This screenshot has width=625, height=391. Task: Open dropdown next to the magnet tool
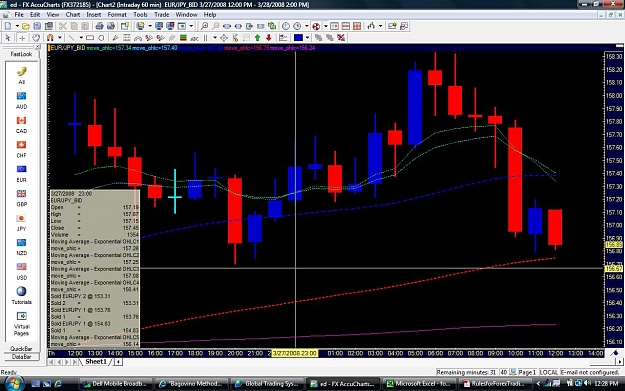point(60,38)
